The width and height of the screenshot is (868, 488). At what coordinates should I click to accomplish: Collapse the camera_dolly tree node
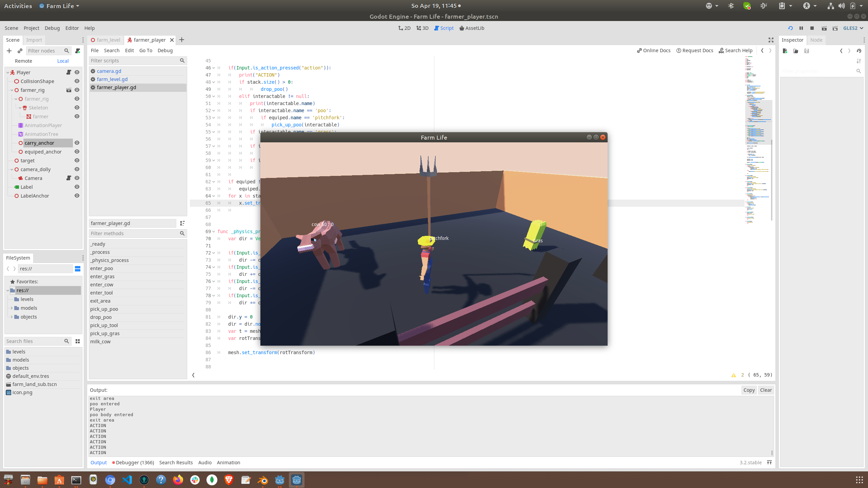pyautogui.click(x=12, y=169)
